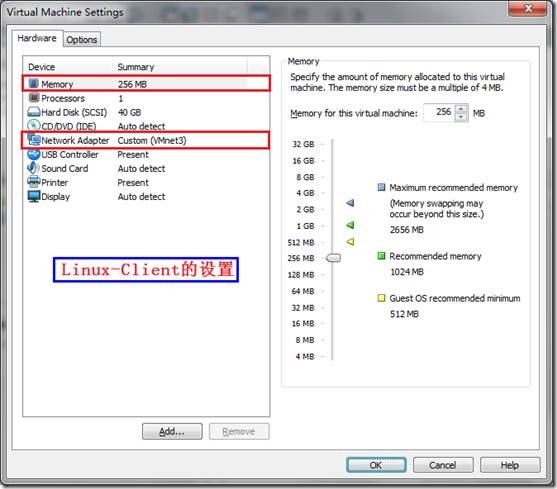Select the Network Adapter icon
The width and height of the screenshot is (557, 489).
coord(34,140)
